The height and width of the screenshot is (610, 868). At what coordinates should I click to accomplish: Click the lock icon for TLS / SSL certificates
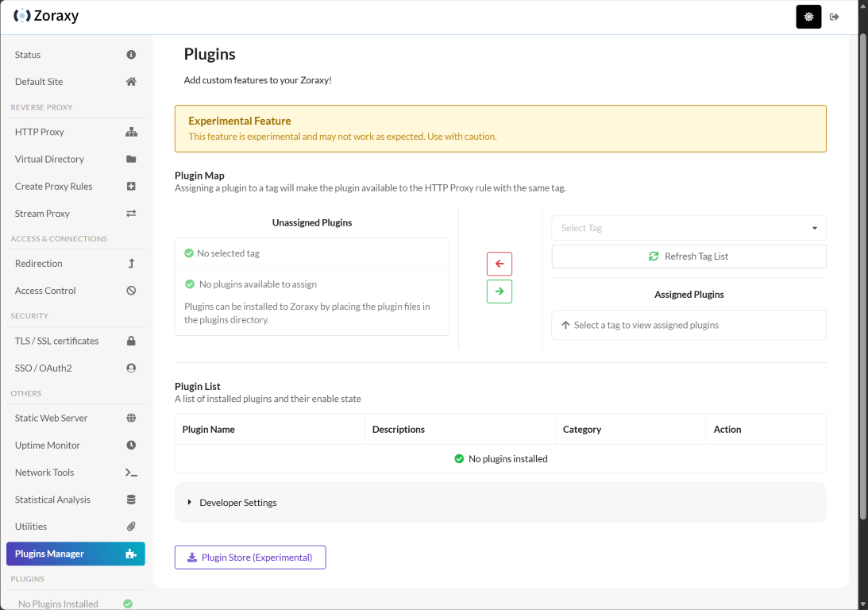(131, 341)
